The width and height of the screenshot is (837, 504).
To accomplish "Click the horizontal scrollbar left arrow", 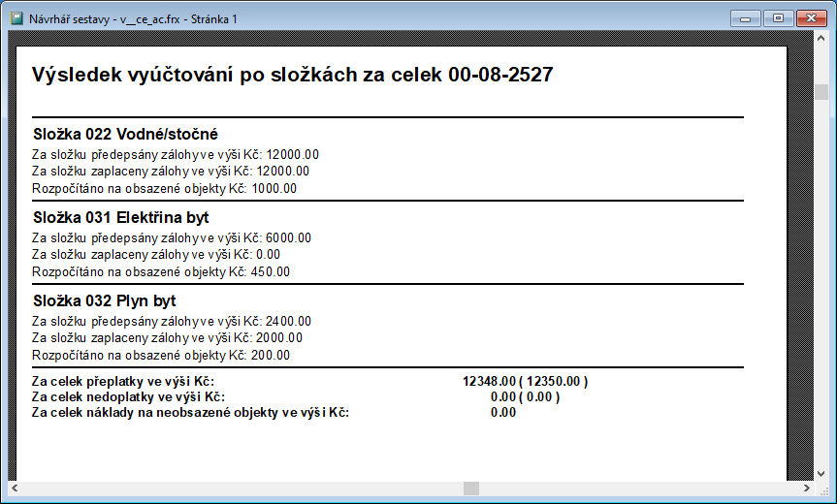I will (x=14, y=488).
